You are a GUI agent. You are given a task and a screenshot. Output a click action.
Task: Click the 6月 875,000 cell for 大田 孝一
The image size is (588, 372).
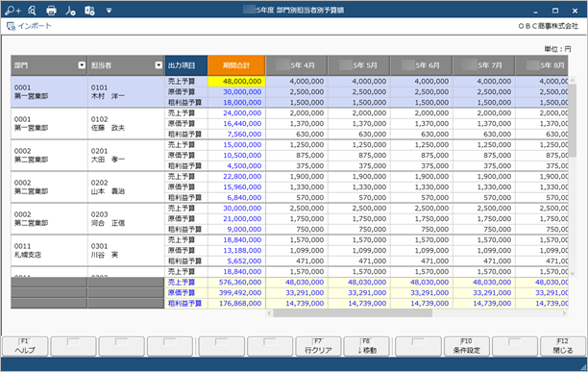coord(422,156)
